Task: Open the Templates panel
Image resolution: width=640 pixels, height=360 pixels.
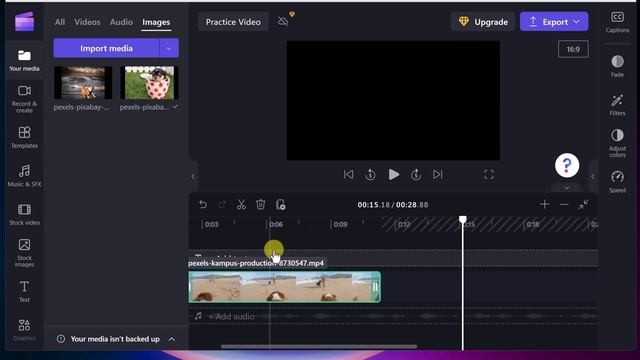Action: (x=24, y=137)
